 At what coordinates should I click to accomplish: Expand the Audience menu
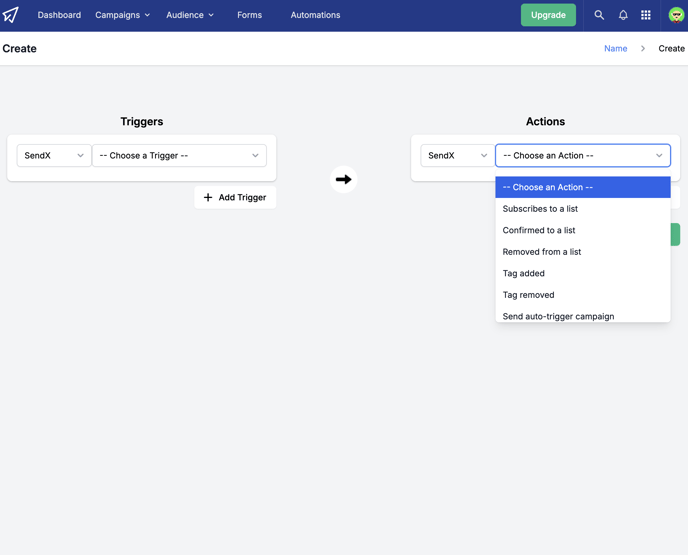(190, 15)
